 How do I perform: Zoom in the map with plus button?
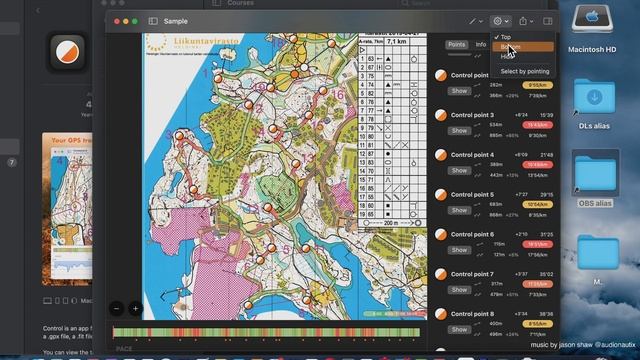click(136, 309)
